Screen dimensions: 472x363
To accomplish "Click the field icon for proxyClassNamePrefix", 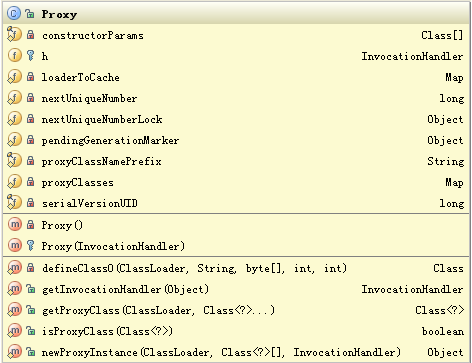I will [14, 160].
